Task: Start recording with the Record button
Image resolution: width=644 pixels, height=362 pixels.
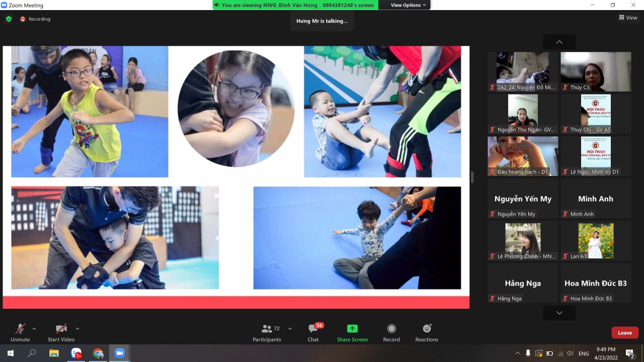Action: (x=391, y=332)
